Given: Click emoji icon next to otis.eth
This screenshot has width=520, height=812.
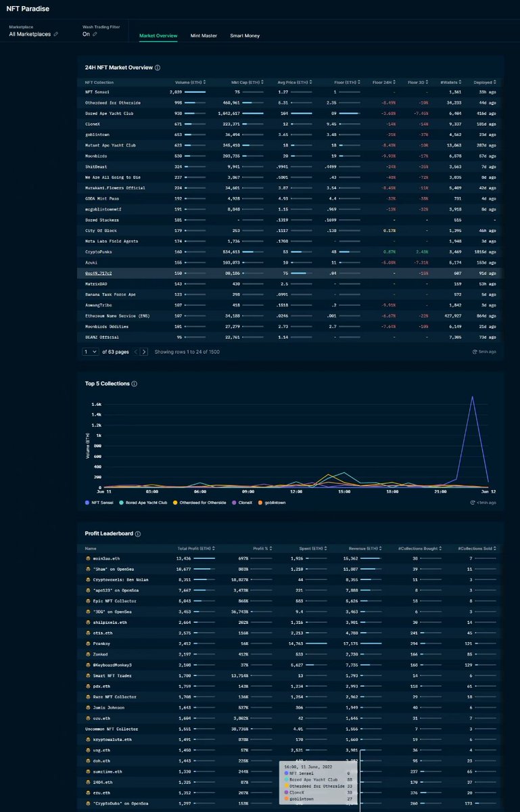Looking at the screenshot, I should [x=88, y=633].
